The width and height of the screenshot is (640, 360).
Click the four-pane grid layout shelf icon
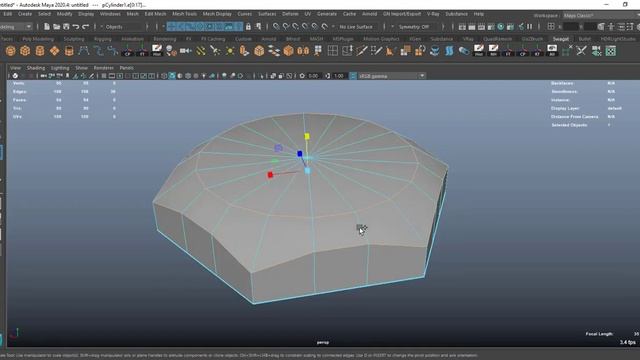pyautogui.click(x=333, y=51)
